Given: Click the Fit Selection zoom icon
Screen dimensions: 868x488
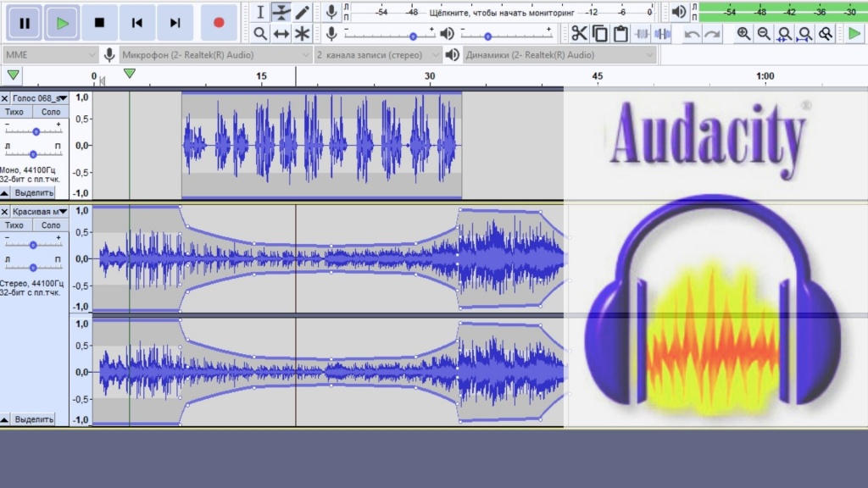Looking at the screenshot, I should click(x=784, y=34).
